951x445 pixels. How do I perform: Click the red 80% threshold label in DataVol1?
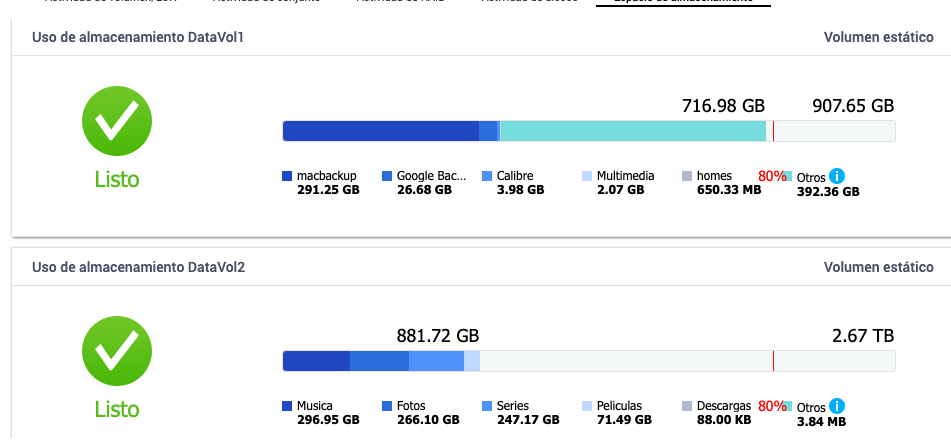click(x=771, y=176)
